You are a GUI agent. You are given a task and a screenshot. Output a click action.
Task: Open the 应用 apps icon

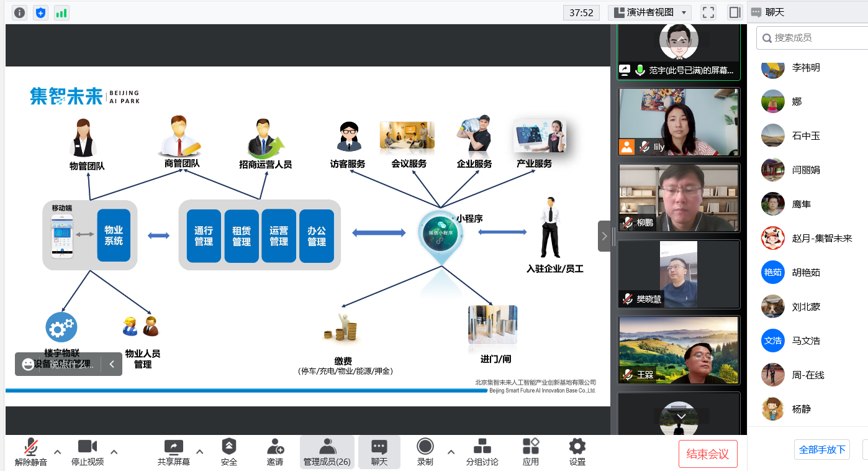[531, 452]
